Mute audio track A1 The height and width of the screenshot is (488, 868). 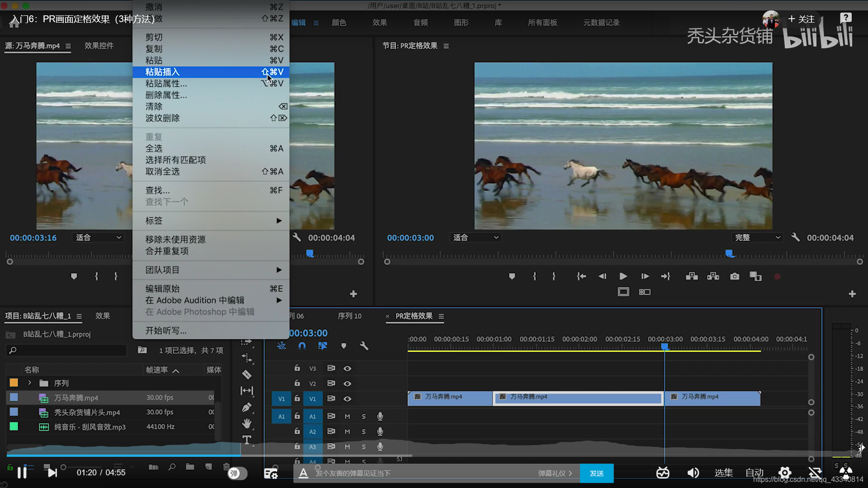347,417
